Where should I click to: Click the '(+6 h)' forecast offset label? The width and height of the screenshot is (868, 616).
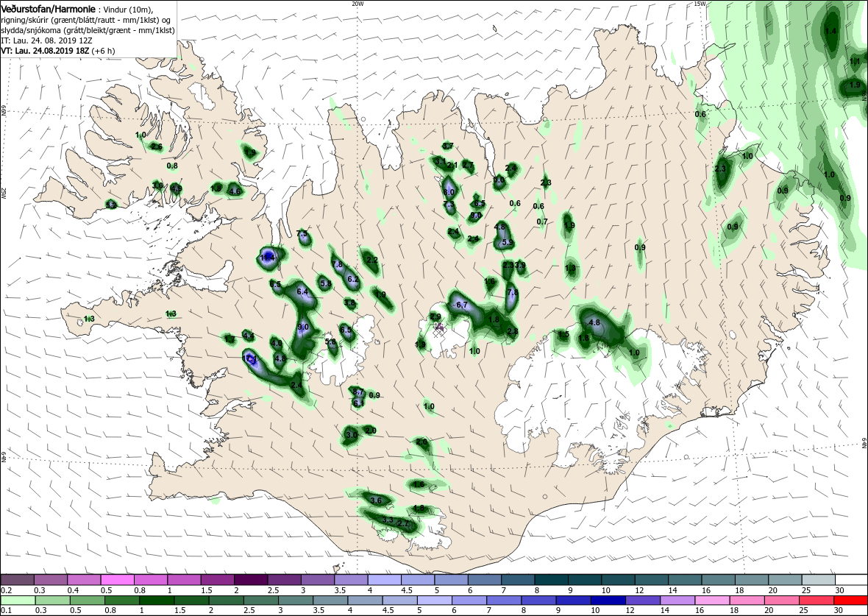pos(103,50)
